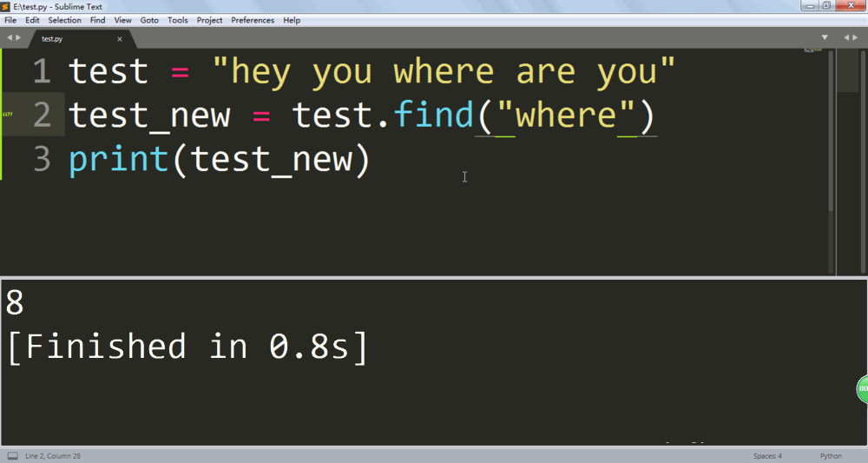Open the tab list dropdown arrow
868x463 pixels.
click(x=825, y=38)
